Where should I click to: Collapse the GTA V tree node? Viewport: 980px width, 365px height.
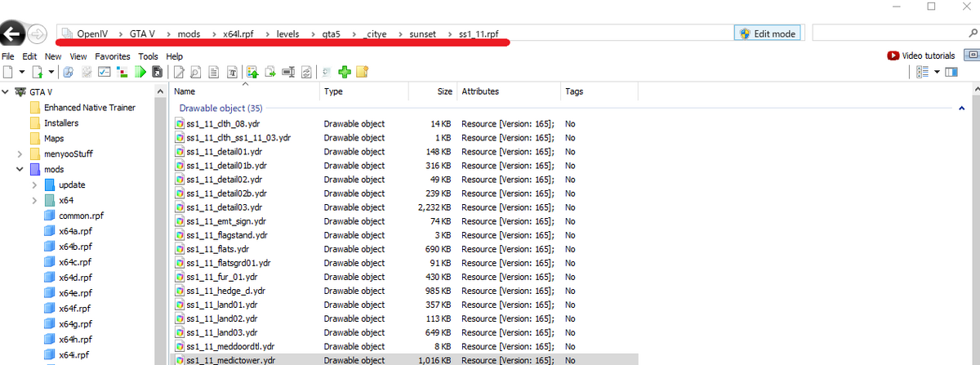pos(6,91)
